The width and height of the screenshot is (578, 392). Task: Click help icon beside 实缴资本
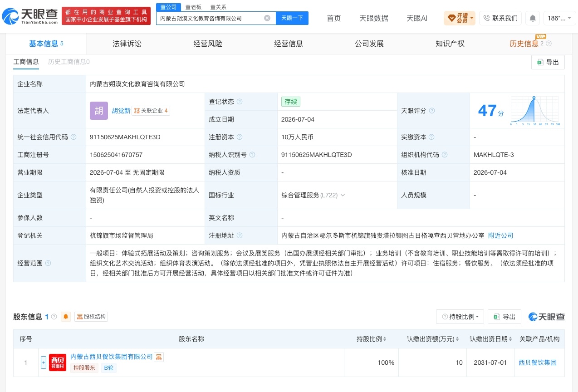pyautogui.click(x=431, y=137)
